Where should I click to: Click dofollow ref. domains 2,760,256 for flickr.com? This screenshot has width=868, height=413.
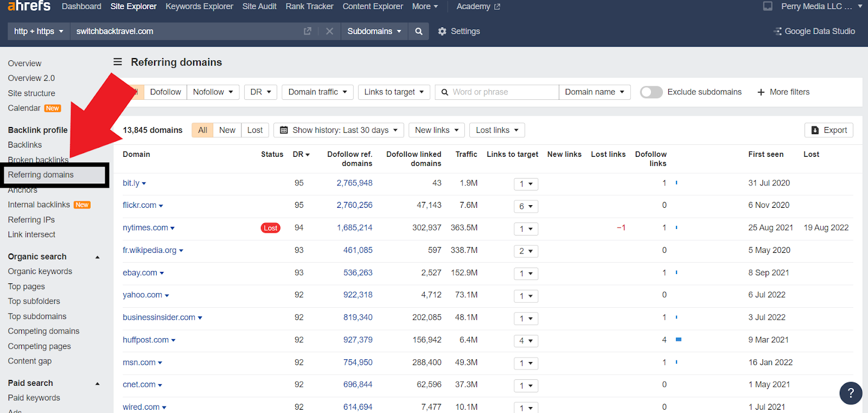(355, 205)
